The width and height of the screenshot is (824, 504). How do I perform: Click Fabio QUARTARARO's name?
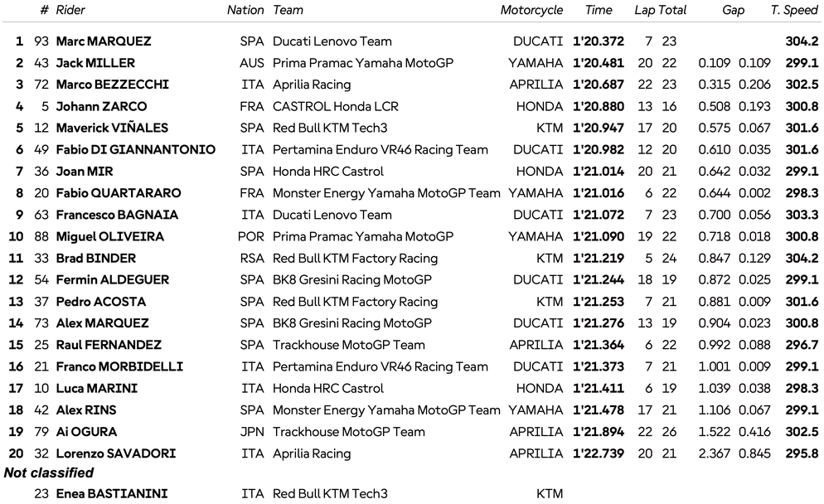(x=117, y=193)
